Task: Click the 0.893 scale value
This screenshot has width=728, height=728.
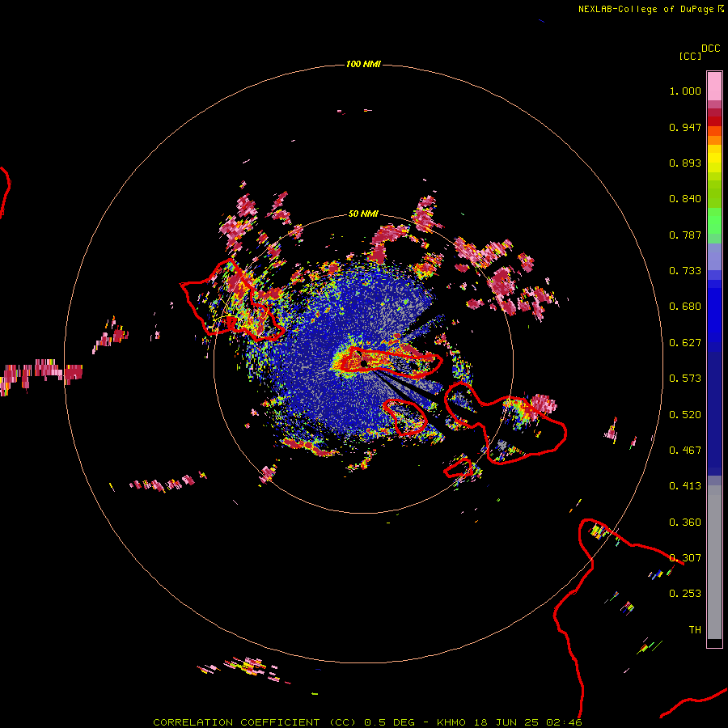Action: [x=685, y=163]
